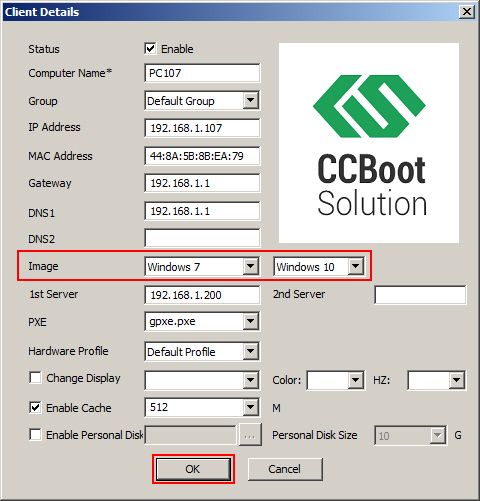The image size is (480, 501).
Task: Click the CCBoot Solution logo image
Action: pos(369,143)
